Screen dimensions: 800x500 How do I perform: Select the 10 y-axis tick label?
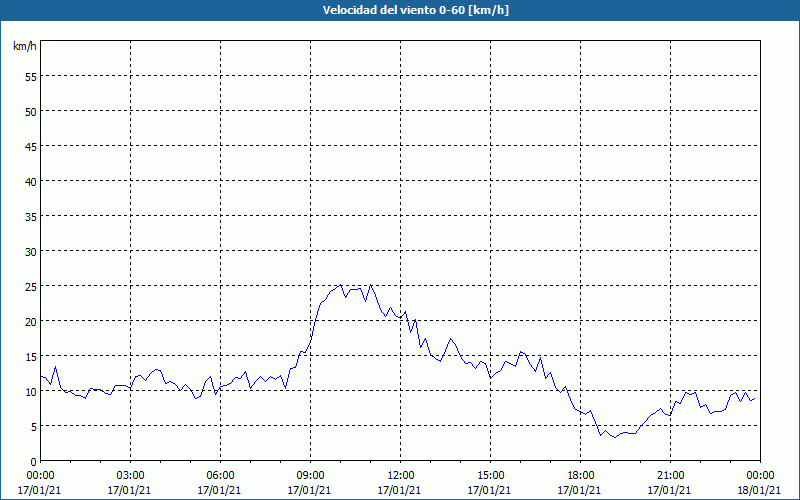(31, 391)
